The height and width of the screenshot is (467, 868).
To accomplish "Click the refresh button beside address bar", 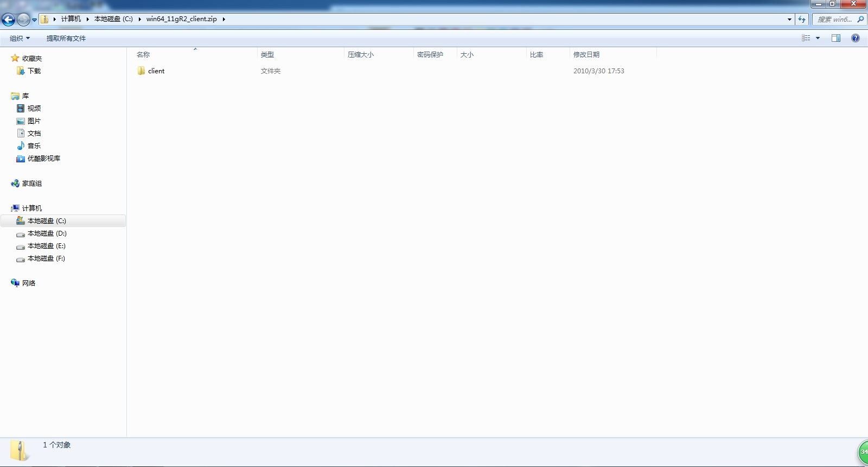I will (802, 19).
